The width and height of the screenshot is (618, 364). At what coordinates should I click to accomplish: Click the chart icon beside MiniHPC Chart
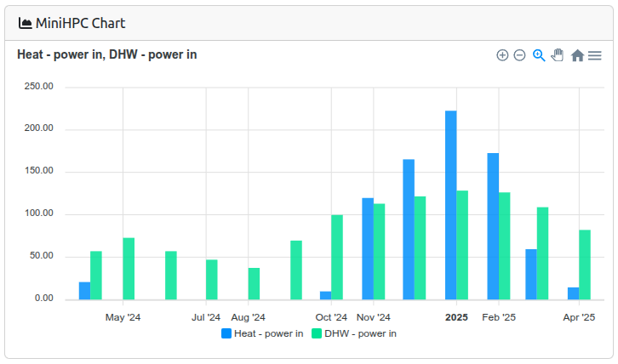[x=26, y=23]
